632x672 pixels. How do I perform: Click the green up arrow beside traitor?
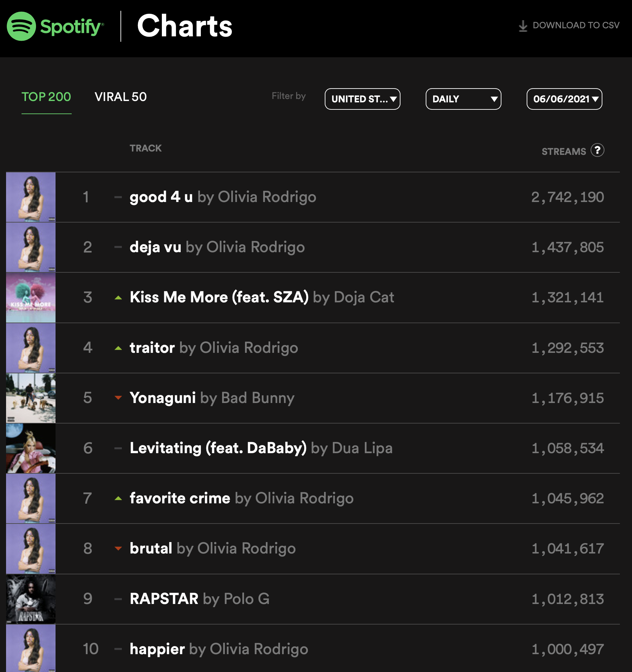118,348
